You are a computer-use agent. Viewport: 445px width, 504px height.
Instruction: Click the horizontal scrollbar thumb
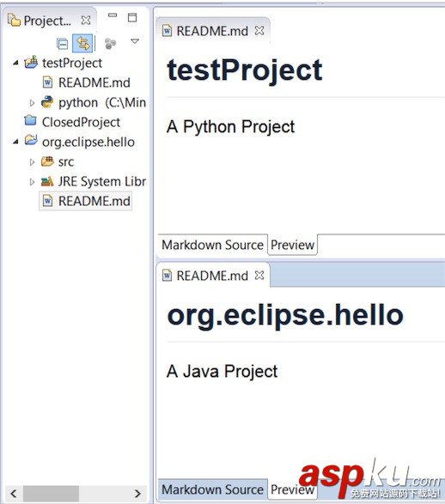52,494
